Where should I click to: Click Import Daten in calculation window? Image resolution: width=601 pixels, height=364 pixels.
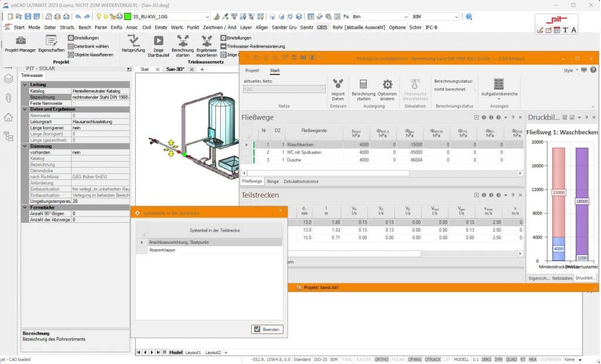[x=337, y=90]
